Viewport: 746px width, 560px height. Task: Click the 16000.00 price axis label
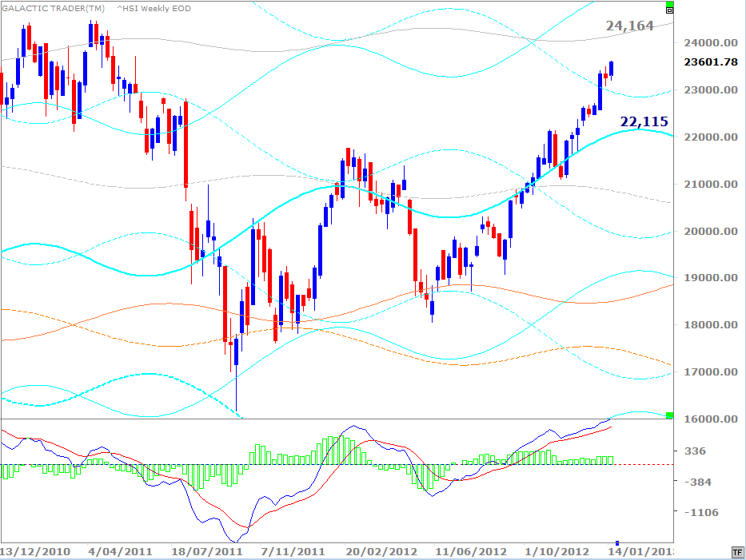coord(711,419)
